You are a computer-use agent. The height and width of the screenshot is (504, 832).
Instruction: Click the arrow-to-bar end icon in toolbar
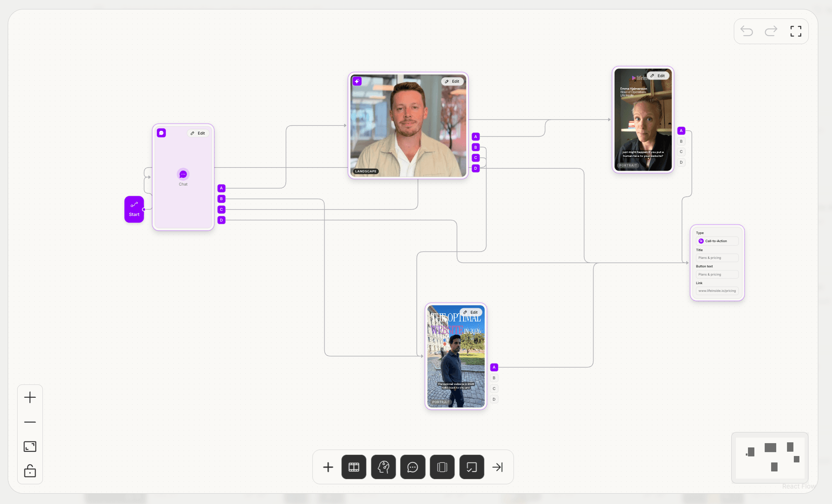tap(497, 467)
